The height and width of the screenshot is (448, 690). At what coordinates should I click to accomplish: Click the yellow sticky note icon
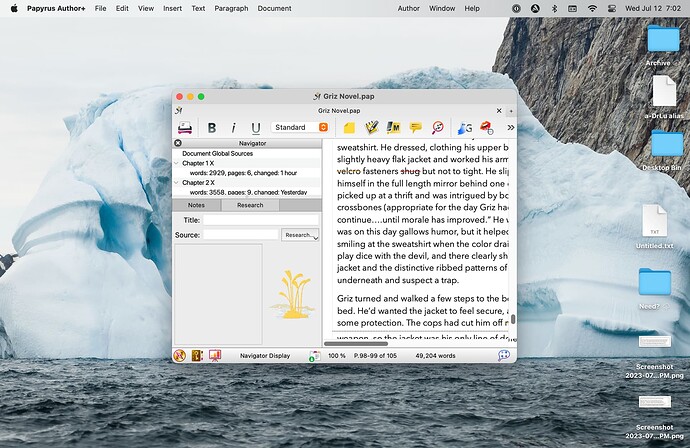point(349,128)
